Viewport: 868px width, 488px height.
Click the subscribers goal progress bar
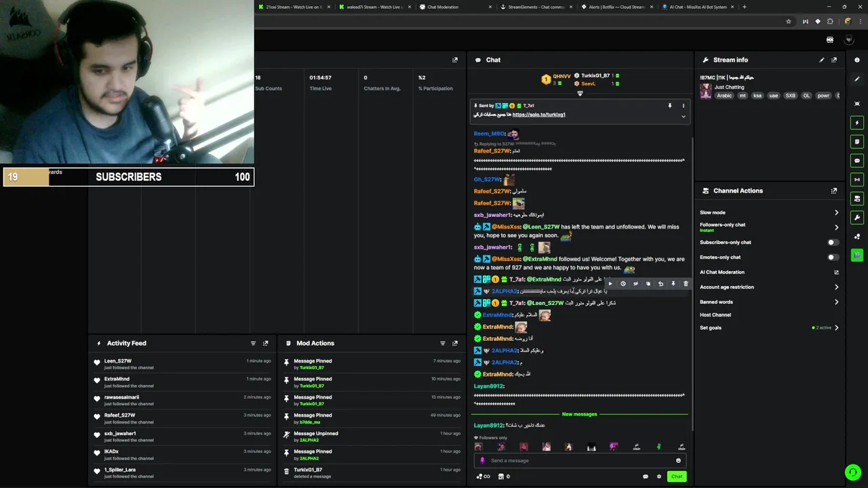click(x=128, y=177)
